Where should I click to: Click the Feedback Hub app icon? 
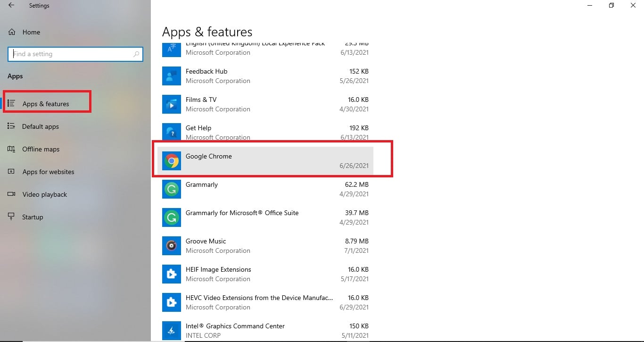point(172,76)
